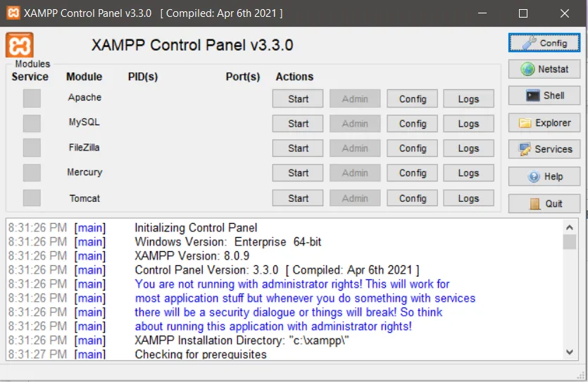View Logs for Mercury
Viewport: 588px width, 382px height.
468,173
